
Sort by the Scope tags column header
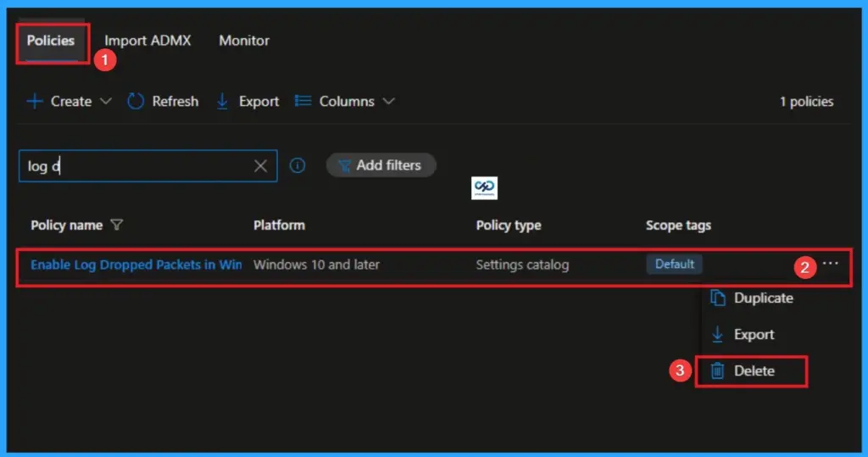[x=678, y=226]
